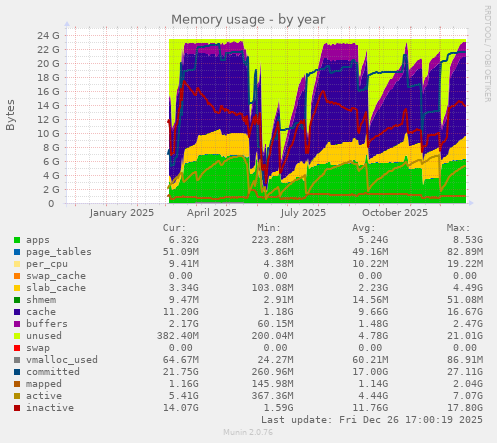Click buffers minimum value '60.15M'

275,324
